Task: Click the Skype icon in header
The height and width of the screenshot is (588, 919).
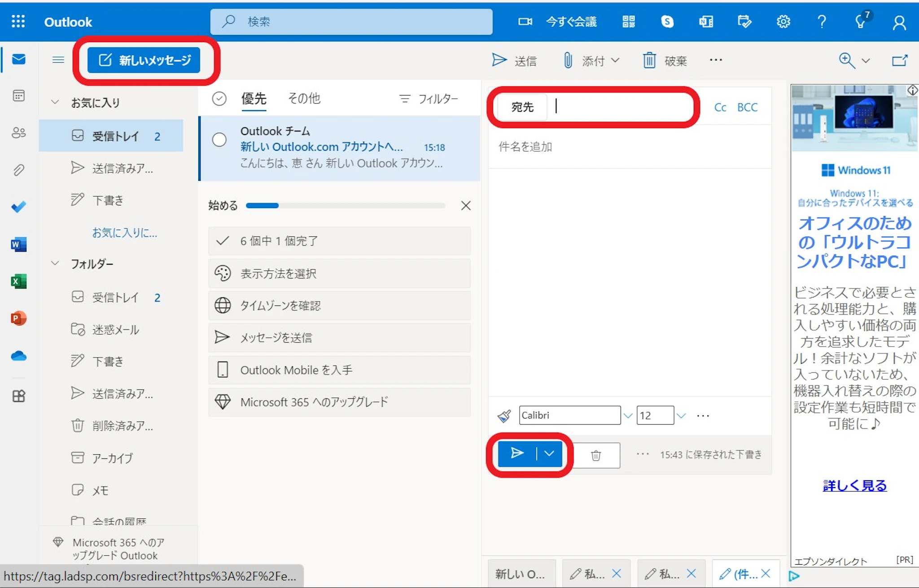Action: click(667, 22)
